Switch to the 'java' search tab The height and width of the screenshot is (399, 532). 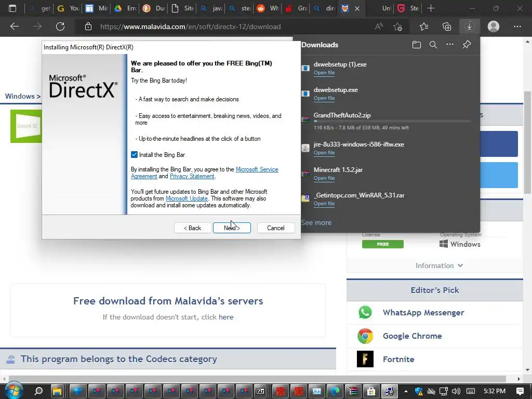pyautogui.click(x=210, y=8)
